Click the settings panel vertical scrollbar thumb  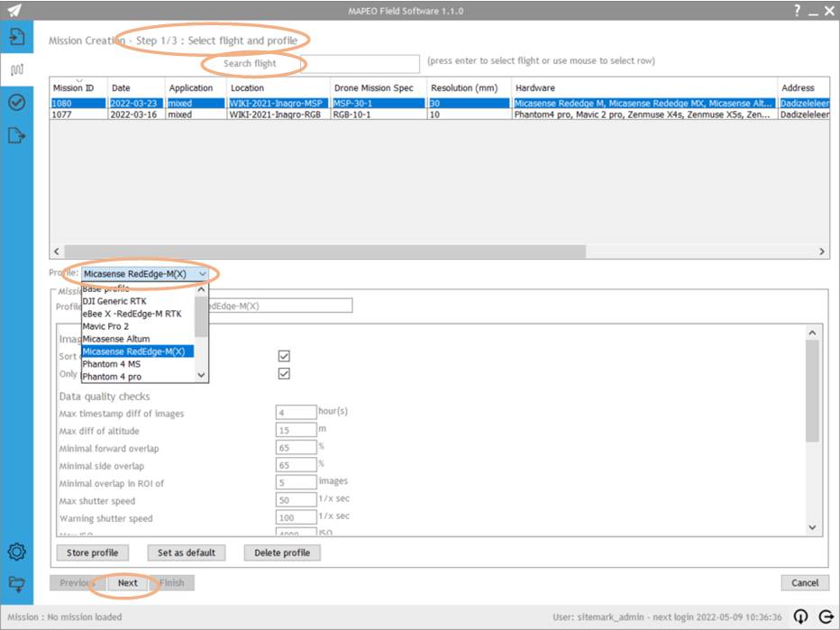coord(812,390)
